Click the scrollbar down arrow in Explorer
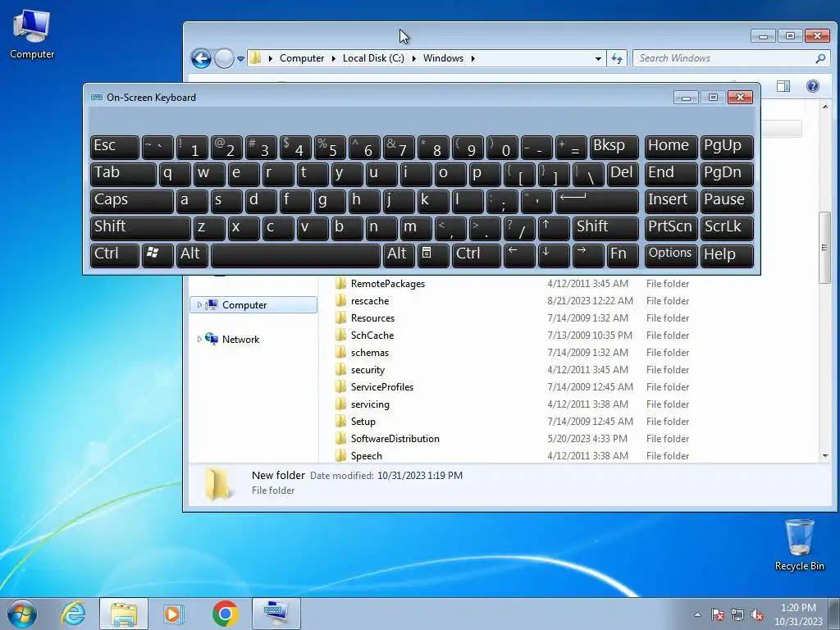The image size is (840, 630). 824,456
